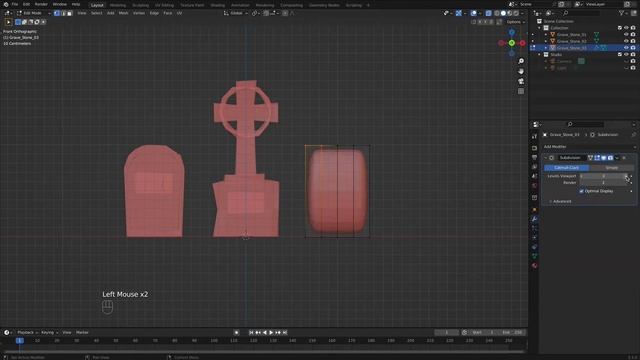This screenshot has width=640, height=360.
Task: Toggle Studio collection visibility eye
Action: tap(626, 54)
